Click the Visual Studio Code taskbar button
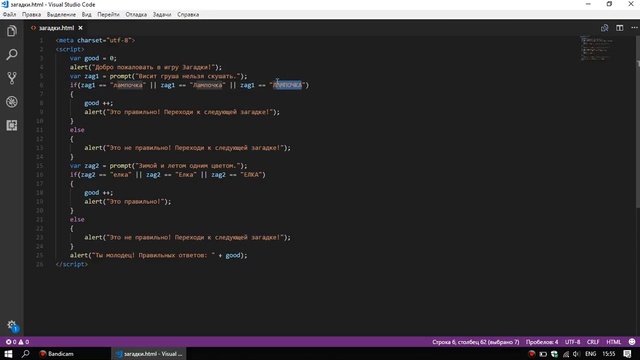 (149, 353)
